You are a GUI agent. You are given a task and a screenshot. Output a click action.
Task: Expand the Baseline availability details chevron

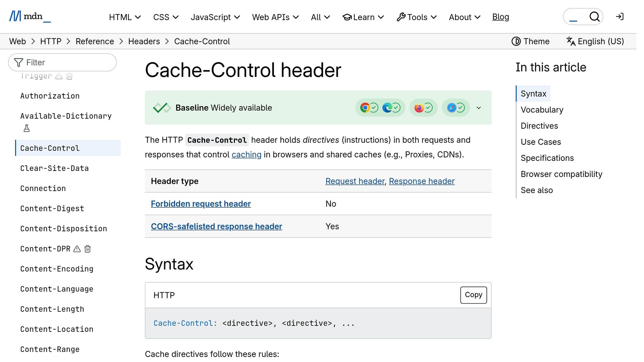click(x=479, y=108)
